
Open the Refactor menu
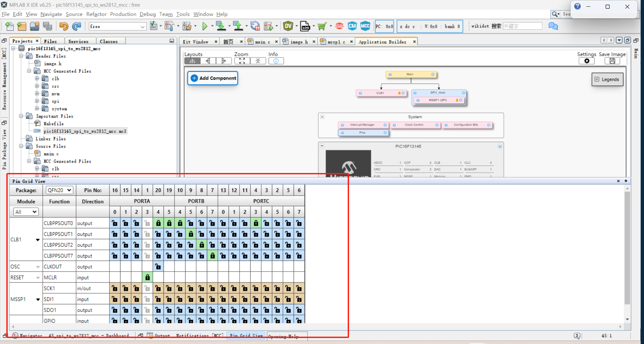(x=96, y=14)
